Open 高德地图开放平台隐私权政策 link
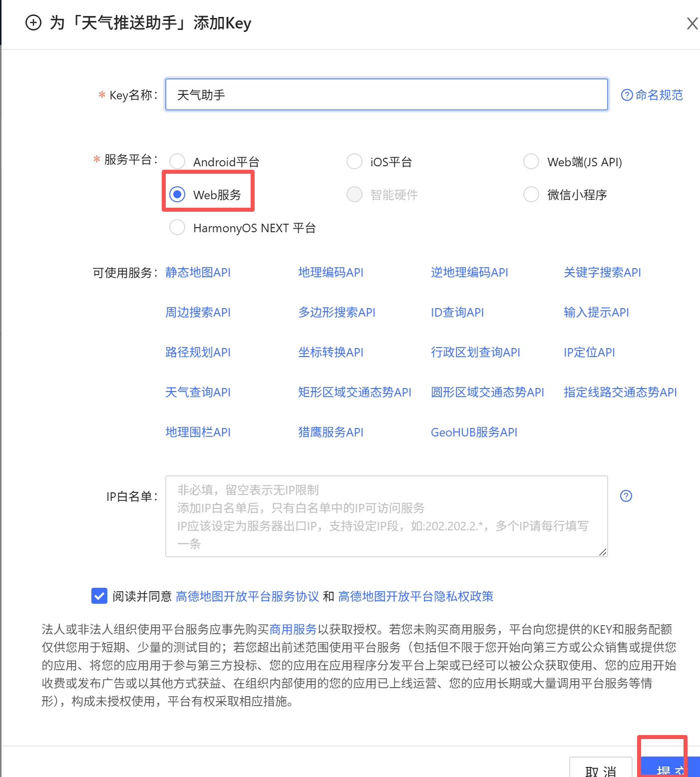This screenshot has height=777, width=700. coord(415,596)
